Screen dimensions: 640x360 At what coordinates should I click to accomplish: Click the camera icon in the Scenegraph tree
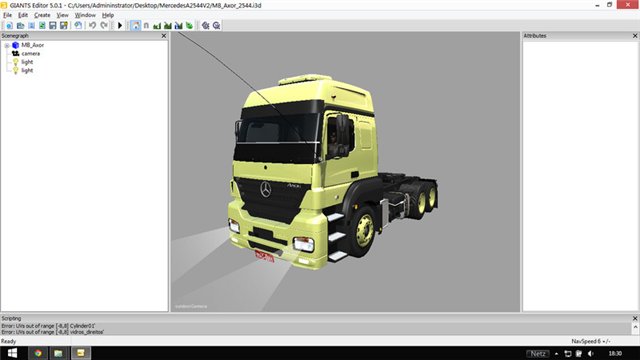(x=16, y=53)
